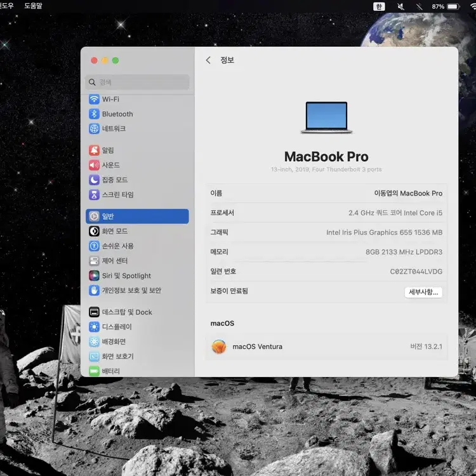Click the Bluetooth off menu bar icon

[x=420, y=6]
